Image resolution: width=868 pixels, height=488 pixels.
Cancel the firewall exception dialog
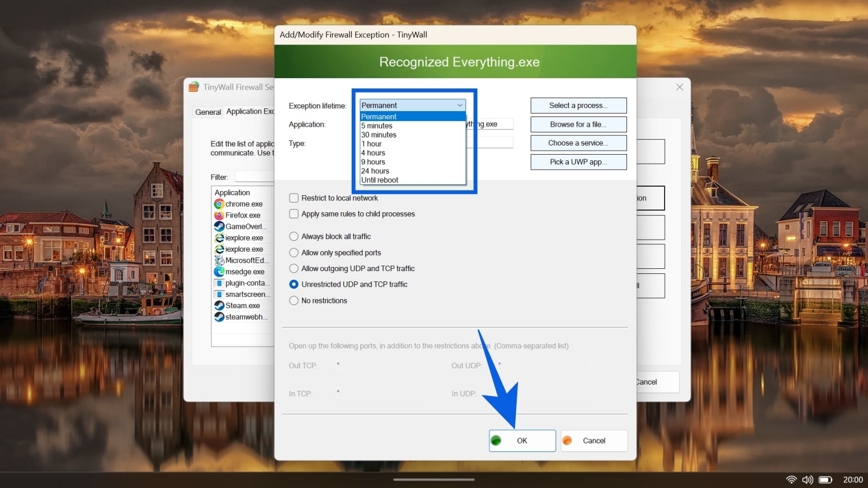[594, 441]
